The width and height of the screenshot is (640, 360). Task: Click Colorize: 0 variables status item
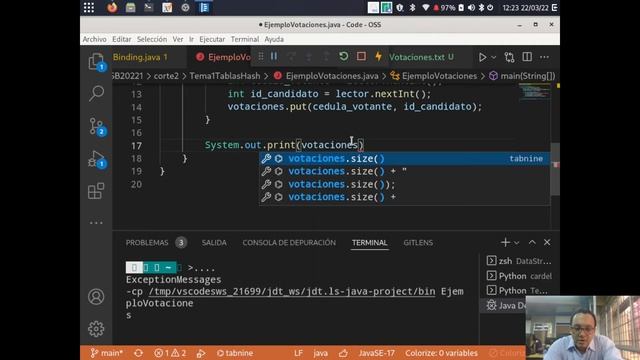point(441,353)
